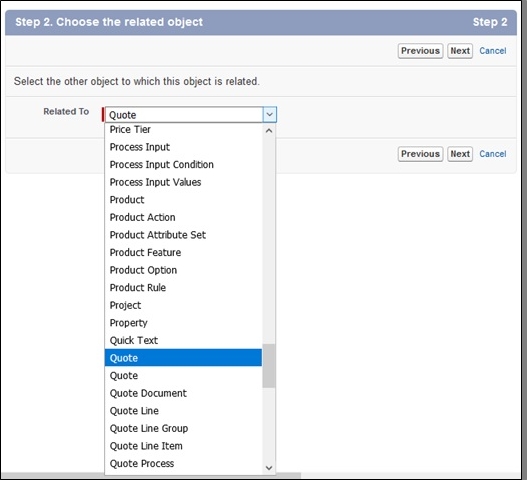Viewport: 527px width, 480px height.
Task: Choose Product Rule from the dropdown
Action: 183,287
